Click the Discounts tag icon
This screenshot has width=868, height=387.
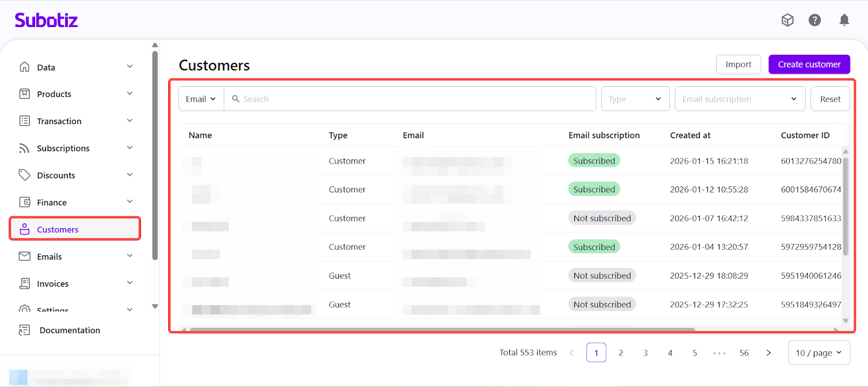(24, 175)
